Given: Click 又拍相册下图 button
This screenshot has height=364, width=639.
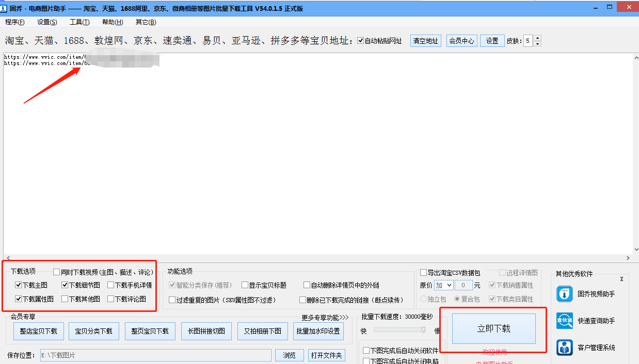Looking at the screenshot, I should pos(263,331).
